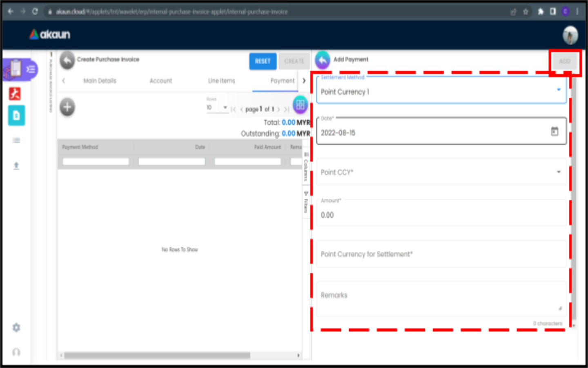Open the Filters side panel of the grid
This screenshot has width=588, height=368.
(x=306, y=202)
